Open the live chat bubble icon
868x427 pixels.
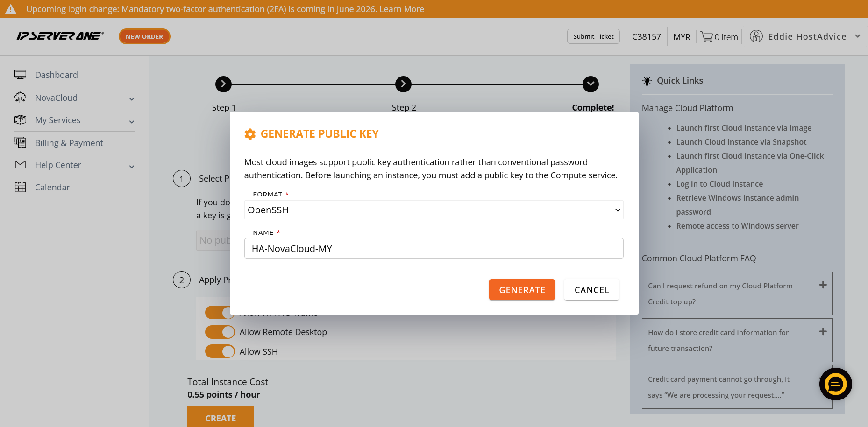pyautogui.click(x=835, y=384)
